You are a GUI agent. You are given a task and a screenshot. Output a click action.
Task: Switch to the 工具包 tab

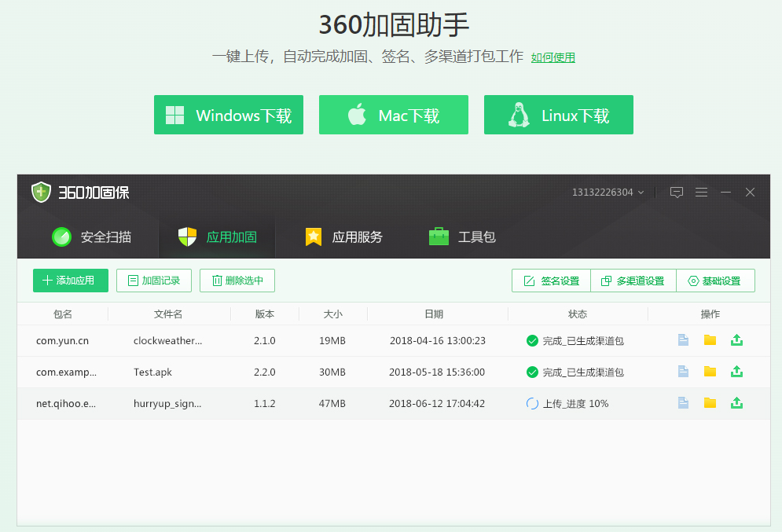462,237
